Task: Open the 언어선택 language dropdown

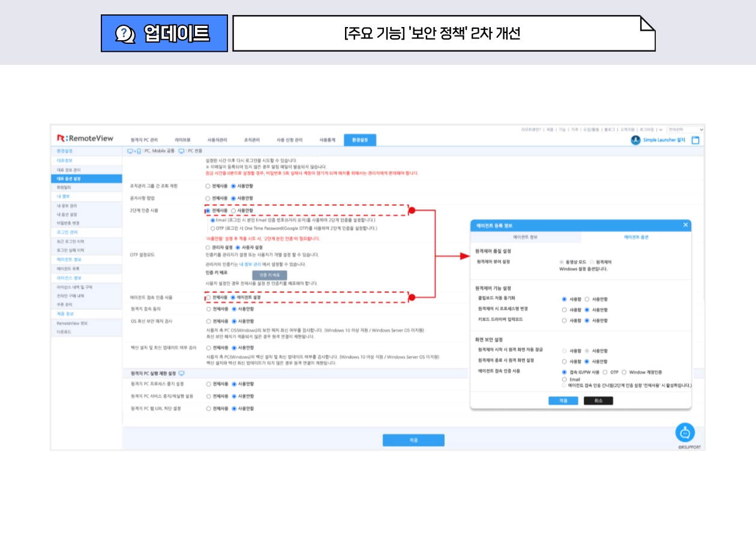Action: tap(685, 129)
